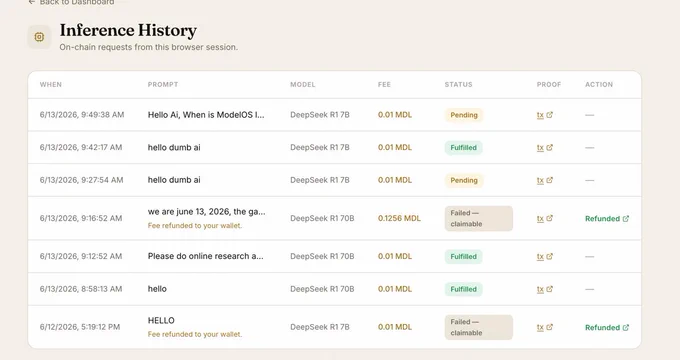Click 'Fee refunded to your wallet.' under june 13 prompt
Viewport: 680px width, 360px height.
pyautogui.click(x=195, y=226)
